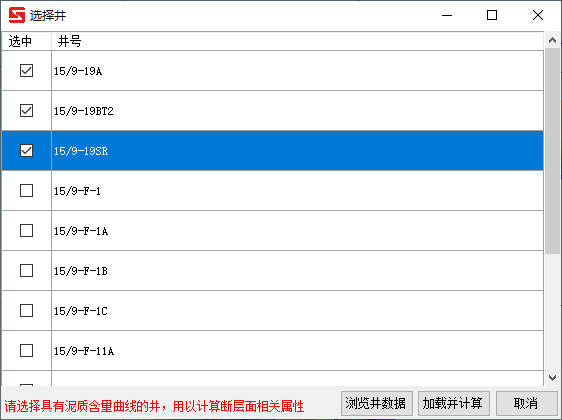Image resolution: width=562 pixels, height=420 pixels.
Task: Tick the checkbox for well 15/9-F-1B
Action: [27, 271]
